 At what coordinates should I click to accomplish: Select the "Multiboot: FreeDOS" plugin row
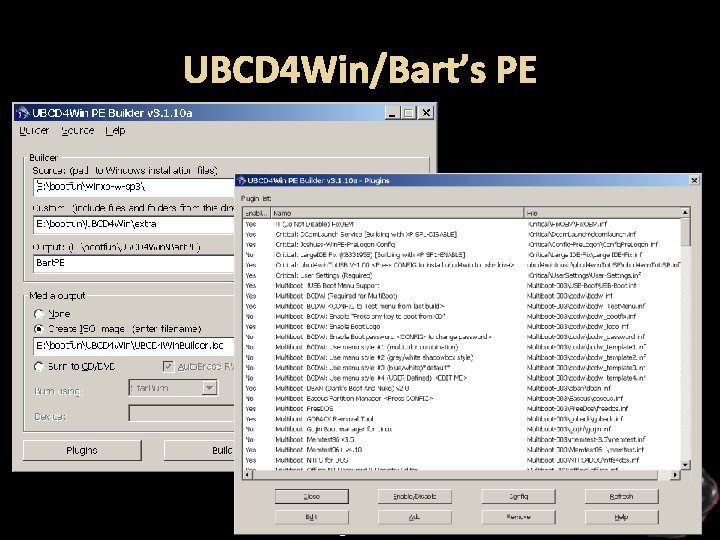tap(461, 409)
